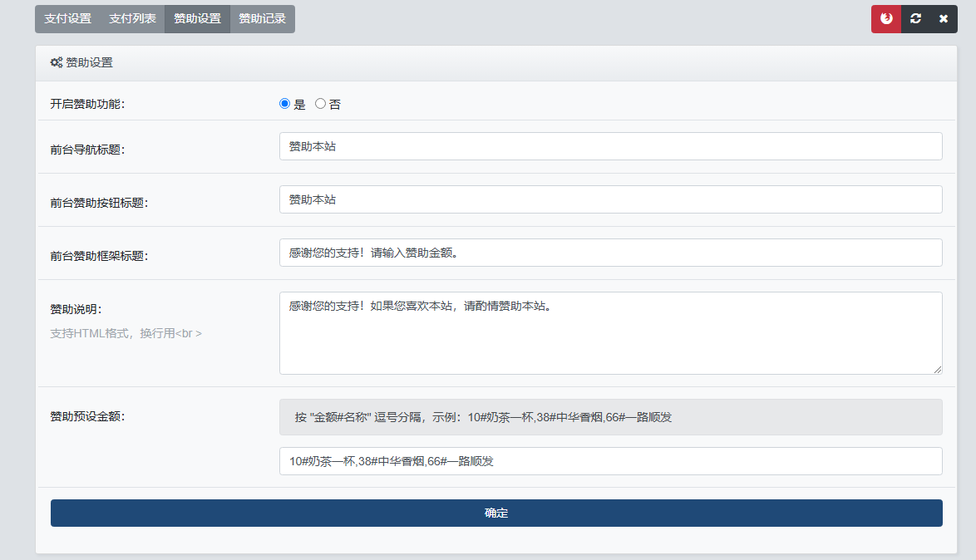Click into the 前台导航标题 input field
Image resolution: width=976 pixels, height=560 pixels.
pyautogui.click(x=610, y=146)
